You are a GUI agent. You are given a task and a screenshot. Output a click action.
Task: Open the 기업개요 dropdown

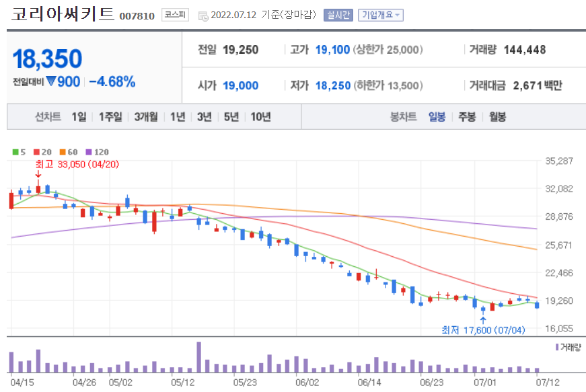click(x=380, y=15)
